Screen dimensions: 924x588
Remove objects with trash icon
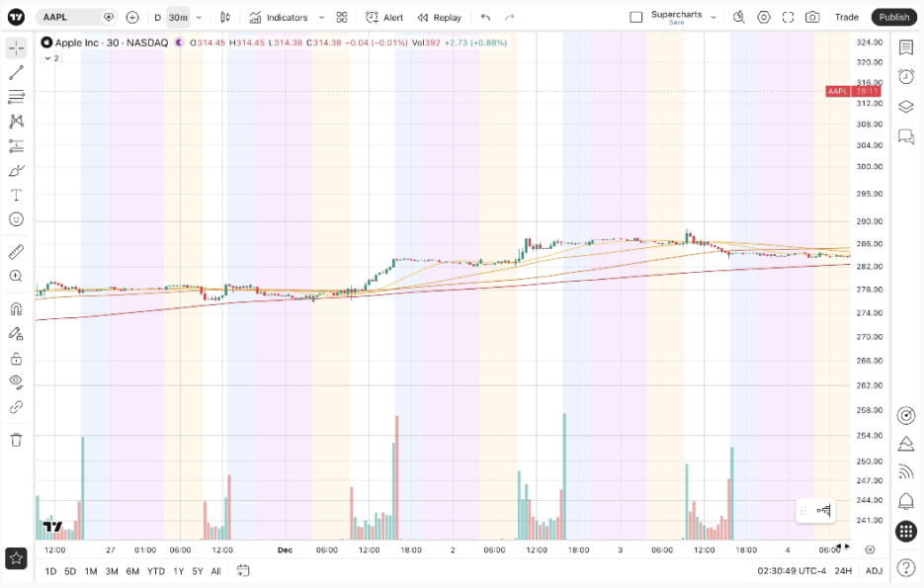[x=17, y=440]
